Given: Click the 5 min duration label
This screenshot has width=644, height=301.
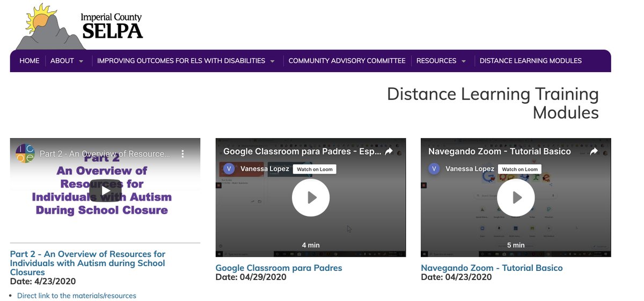Looking at the screenshot, I should click(516, 245).
